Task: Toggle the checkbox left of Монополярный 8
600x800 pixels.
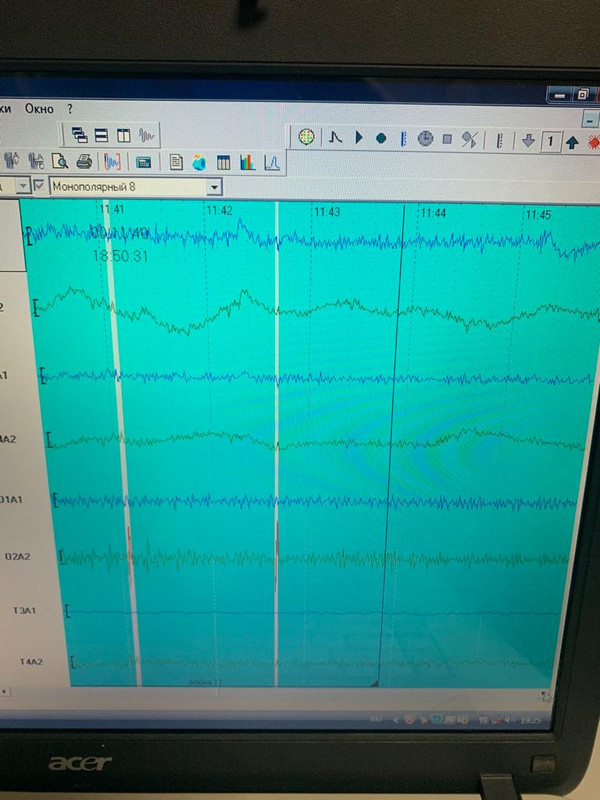Action: pos(39,185)
